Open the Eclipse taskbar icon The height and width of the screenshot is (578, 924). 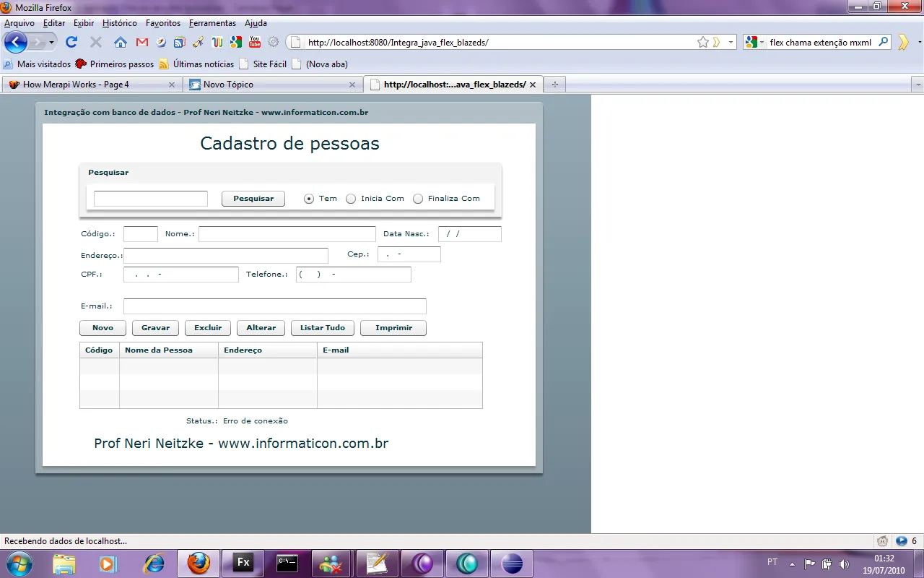point(512,563)
